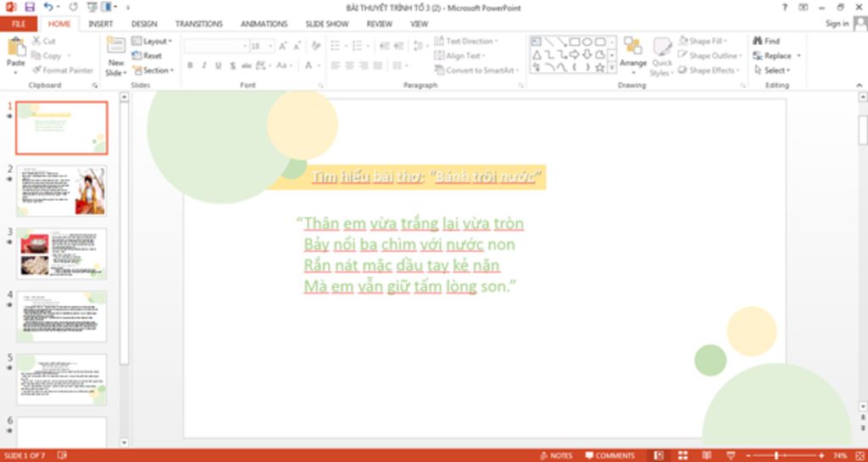Reset the slide layout

click(147, 56)
